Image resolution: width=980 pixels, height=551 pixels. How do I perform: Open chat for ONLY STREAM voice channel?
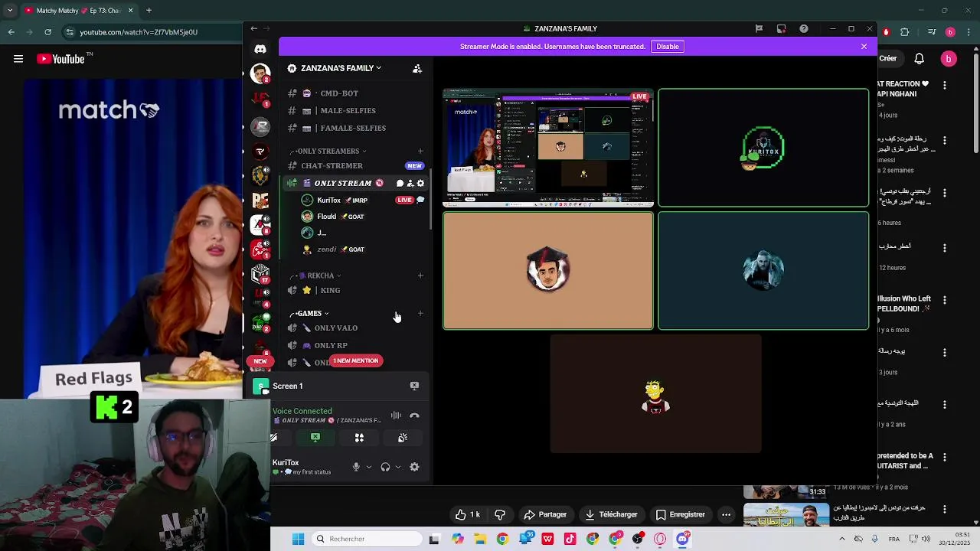tap(400, 183)
